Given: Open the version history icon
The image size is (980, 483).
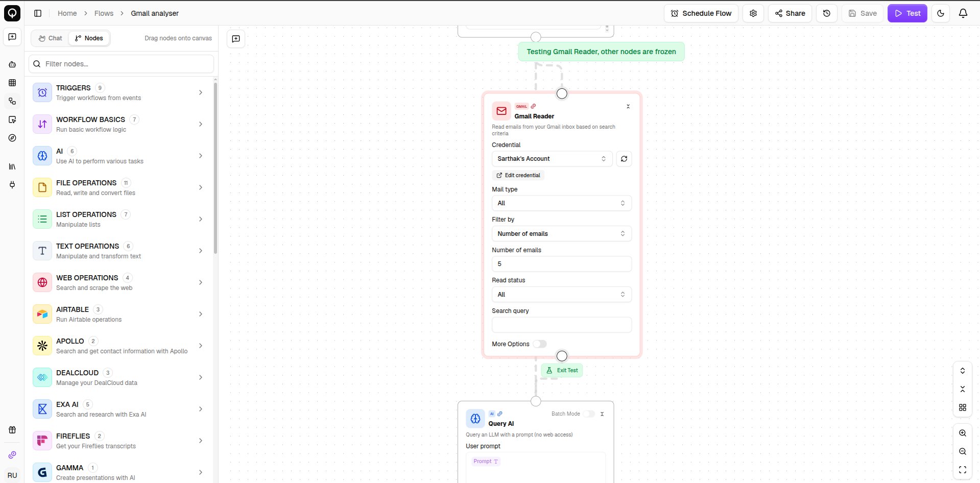Looking at the screenshot, I should pos(827,13).
